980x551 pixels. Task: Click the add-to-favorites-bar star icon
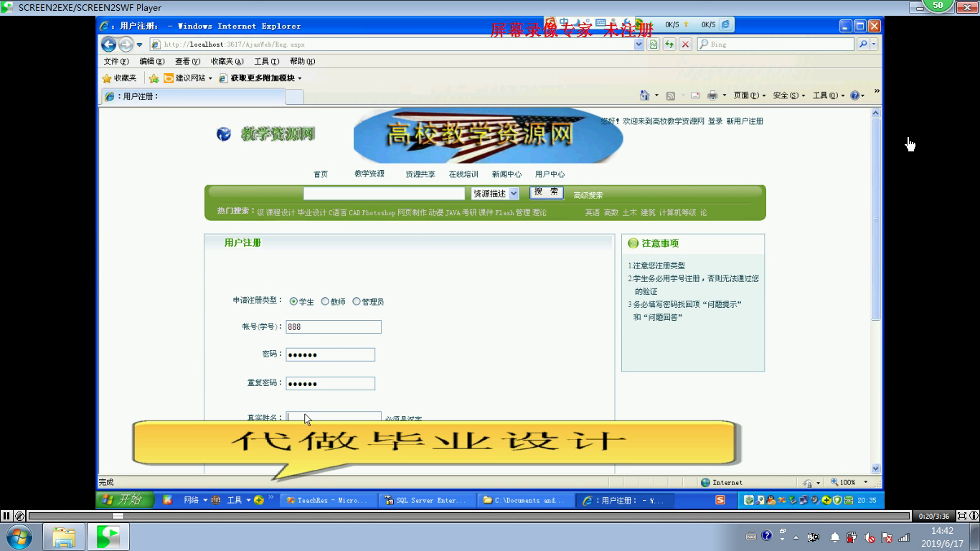pyautogui.click(x=154, y=78)
